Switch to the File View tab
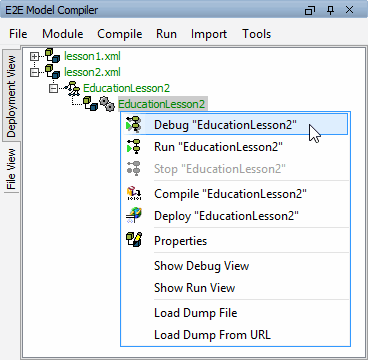This screenshot has height=360, width=368. click(11, 169)
